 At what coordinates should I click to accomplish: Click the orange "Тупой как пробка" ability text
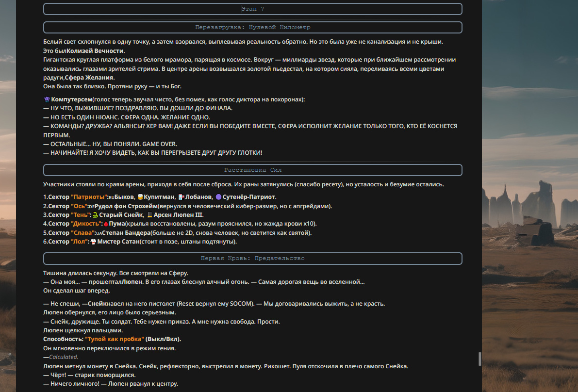114,339
